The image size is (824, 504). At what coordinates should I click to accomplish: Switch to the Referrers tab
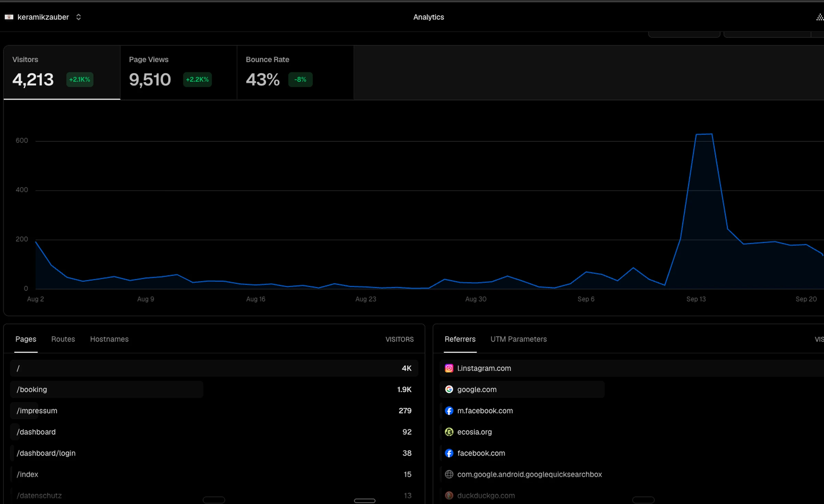pyautogui.click(x=460, y=339)
